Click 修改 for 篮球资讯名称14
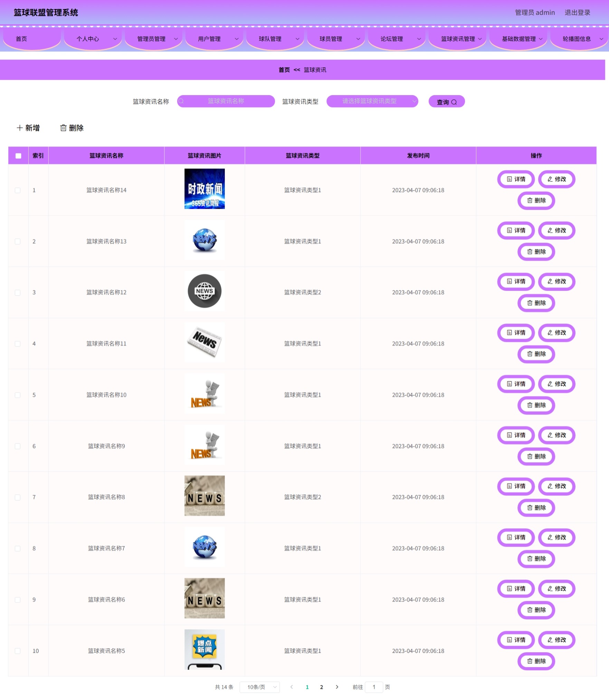 coord(556,179)
